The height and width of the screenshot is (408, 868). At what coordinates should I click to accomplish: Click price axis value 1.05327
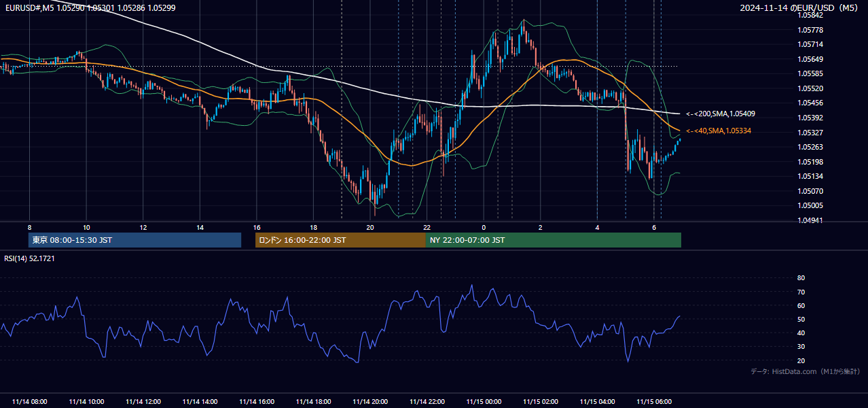coord(810,133)
